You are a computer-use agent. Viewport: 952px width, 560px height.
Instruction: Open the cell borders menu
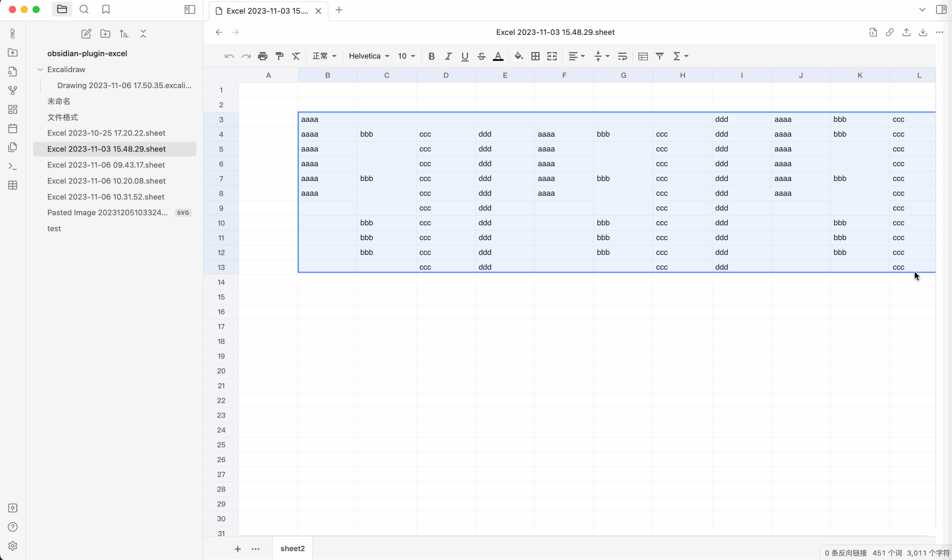535,56
